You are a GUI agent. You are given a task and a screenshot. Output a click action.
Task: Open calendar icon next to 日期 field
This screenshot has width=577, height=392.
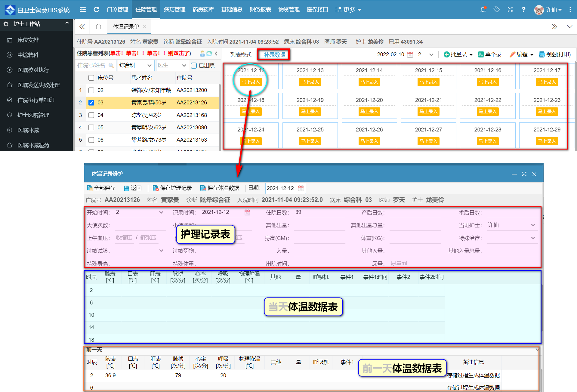point(301,188)
